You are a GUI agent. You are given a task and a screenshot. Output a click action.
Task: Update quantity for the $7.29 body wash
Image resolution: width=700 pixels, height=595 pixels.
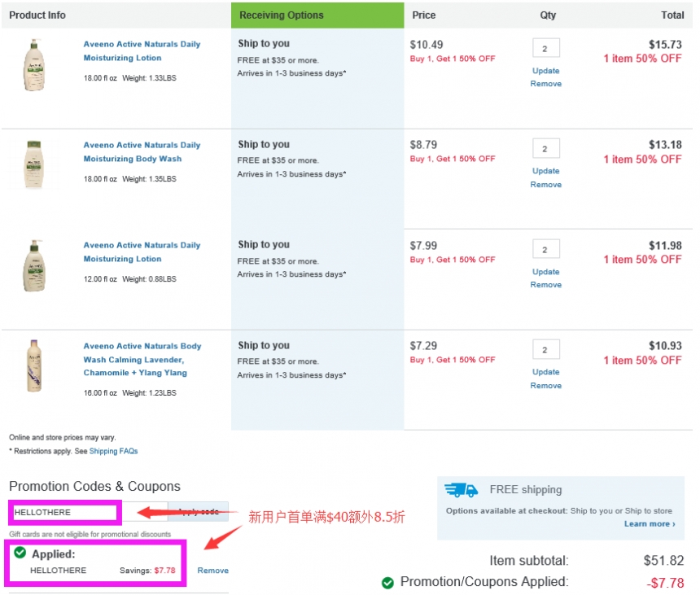coord(545,372)
